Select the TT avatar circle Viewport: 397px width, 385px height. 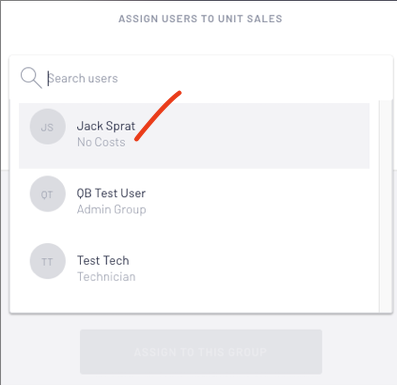point(47,261)
